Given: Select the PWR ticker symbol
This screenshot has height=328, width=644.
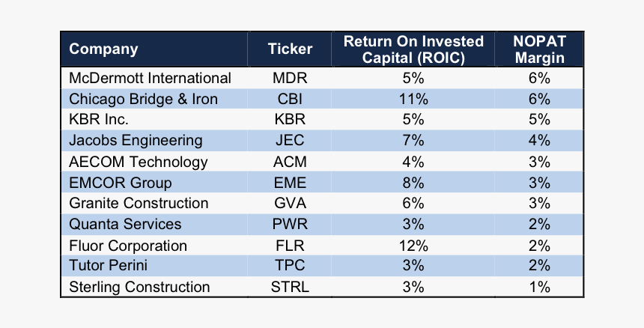Looking at the screenshot, I should point(290,225).
